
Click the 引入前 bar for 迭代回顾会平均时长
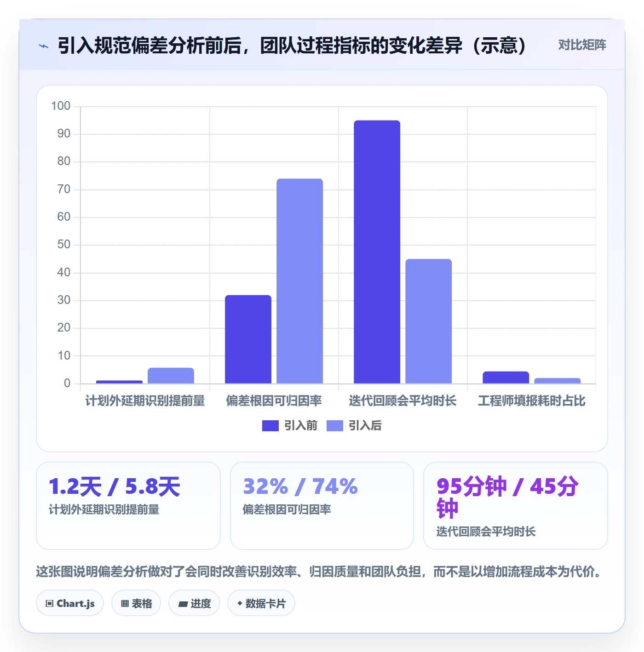tap(377, 252)
